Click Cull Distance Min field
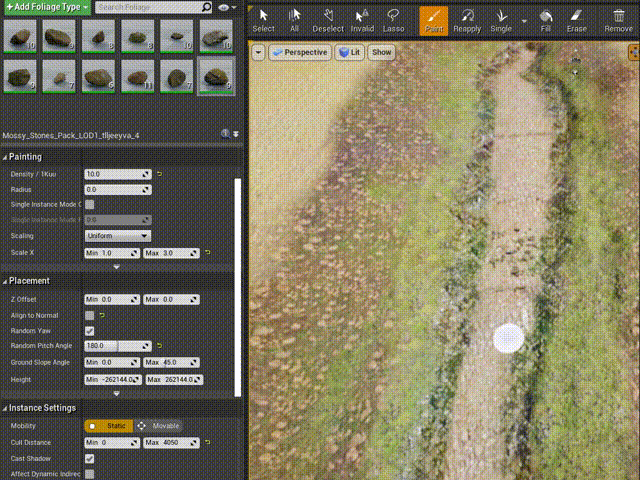640x480 pixels. [112, 443]
